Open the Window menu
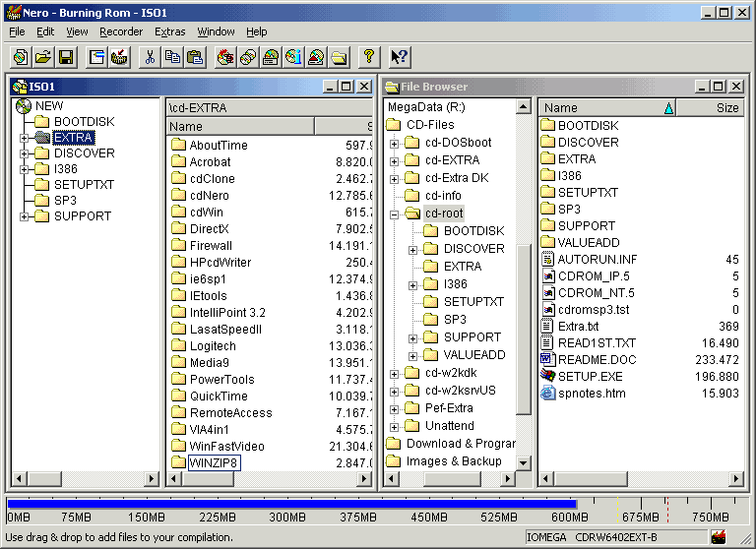Screen dimensions: 756x549 click(x=216, y=31)
